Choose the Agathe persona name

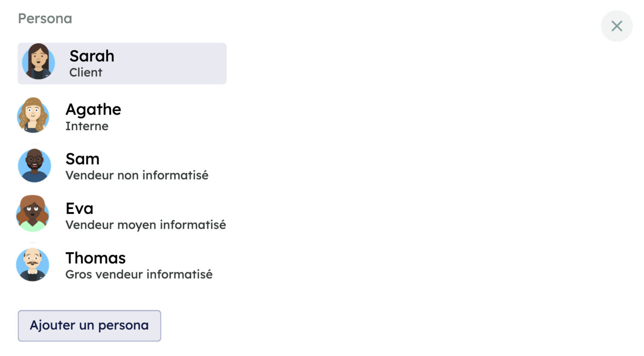point(93,110)
